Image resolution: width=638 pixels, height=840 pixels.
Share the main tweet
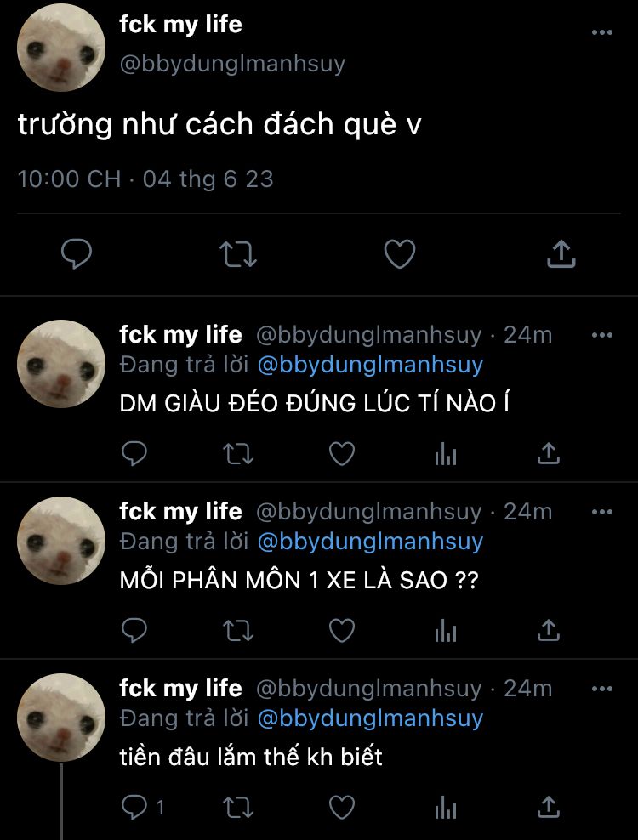pyautogui.click(x=561, y=253)
